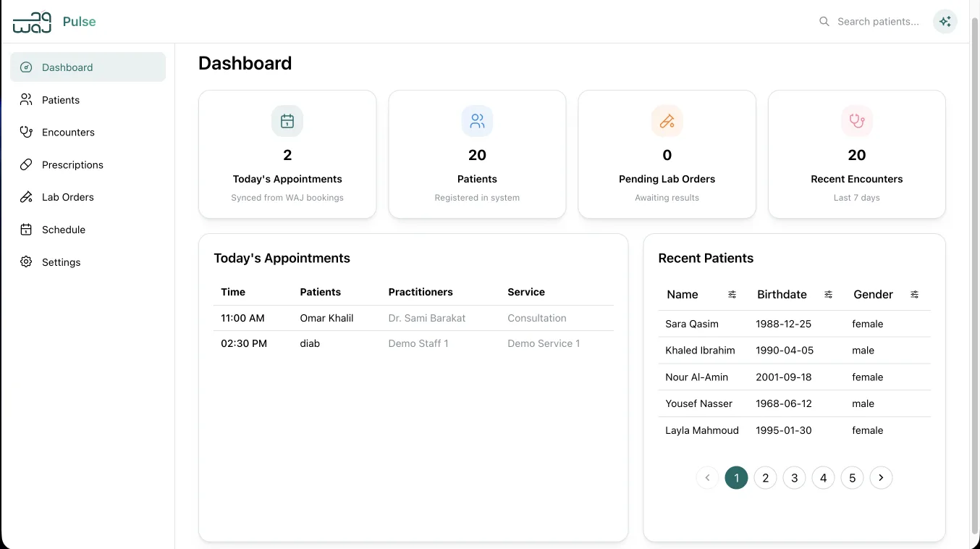Toggle sorting on the Birthdate column

point(828,295)
